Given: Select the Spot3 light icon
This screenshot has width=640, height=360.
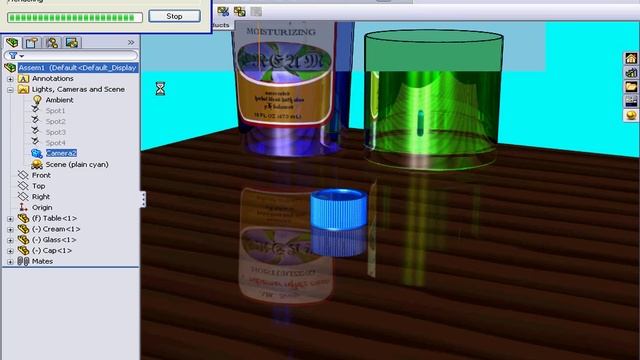Looking at the screenshot, I should tap(36, 132).
